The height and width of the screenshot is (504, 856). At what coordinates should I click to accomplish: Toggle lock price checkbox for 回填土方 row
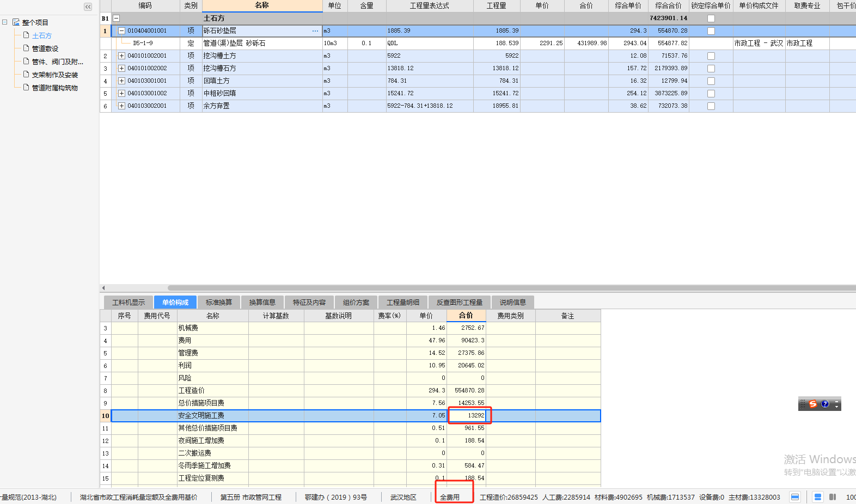coord(711,81)
